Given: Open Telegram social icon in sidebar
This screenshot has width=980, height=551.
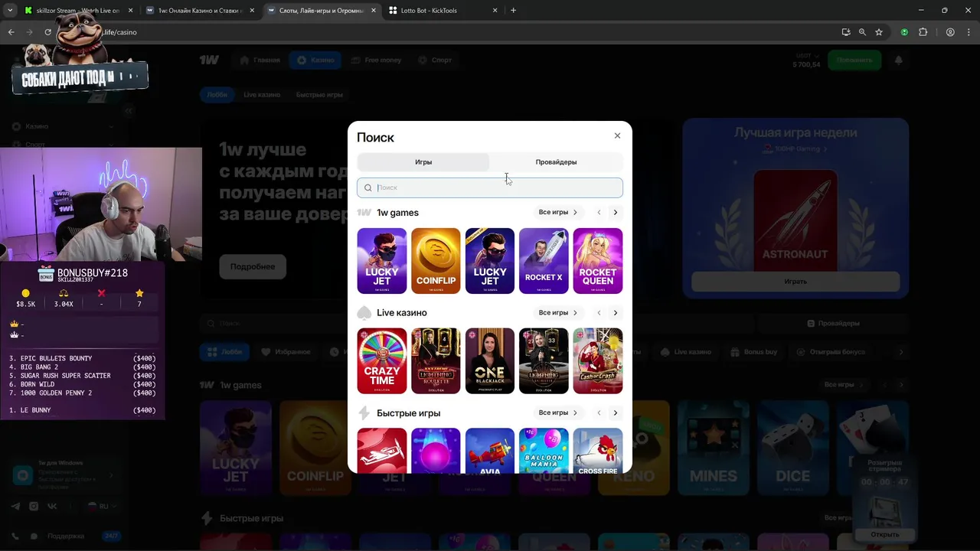Looking at the screenshot, I should pos(15,506).
